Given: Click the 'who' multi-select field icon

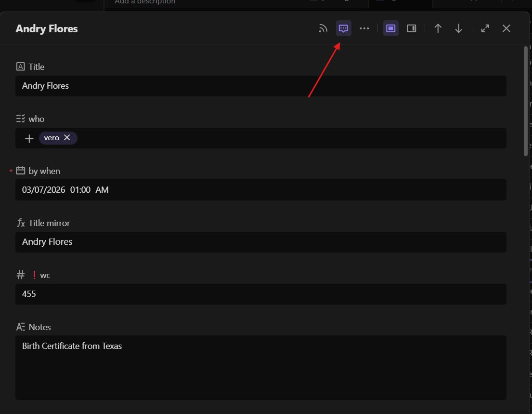Looking at the screenshot, I should click(20, 119).
